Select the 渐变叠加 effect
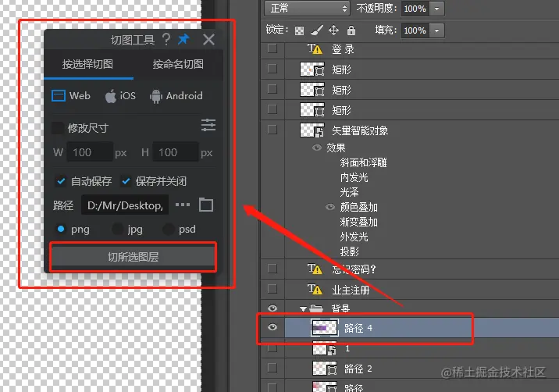Image resolution: width=559 pixels, height=392 pixels. point(358,222)
